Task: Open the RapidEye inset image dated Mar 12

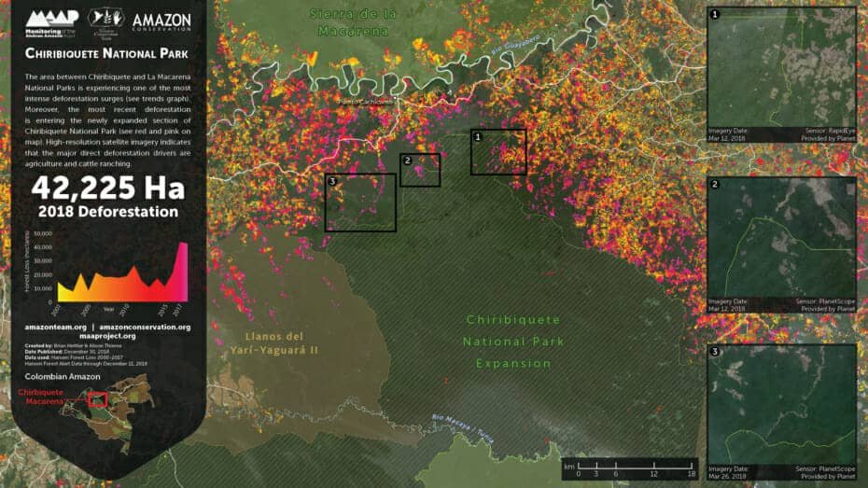Action: tap(782, 75)
